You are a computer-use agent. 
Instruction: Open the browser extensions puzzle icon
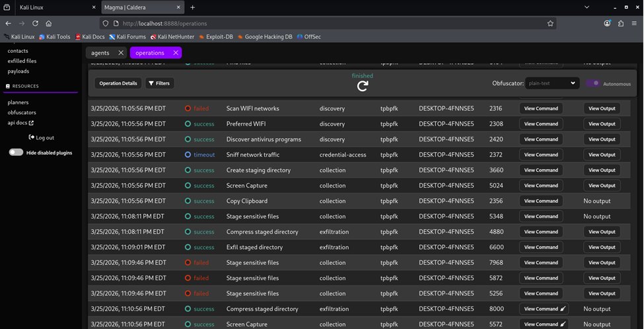coord(621,23)
